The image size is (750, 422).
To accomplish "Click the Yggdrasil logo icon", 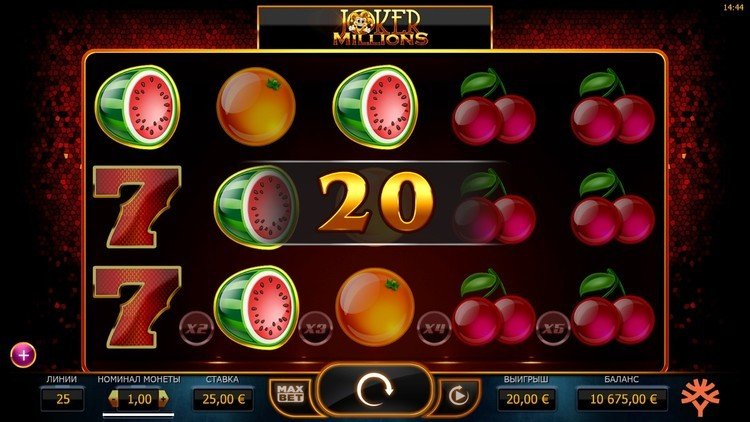I will (x=700, y=396).
